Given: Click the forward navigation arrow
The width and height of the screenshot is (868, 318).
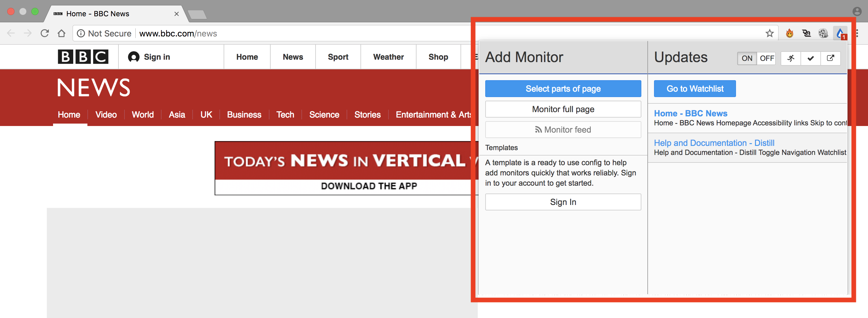Looking at the screenshot, I should pos(28,33).
